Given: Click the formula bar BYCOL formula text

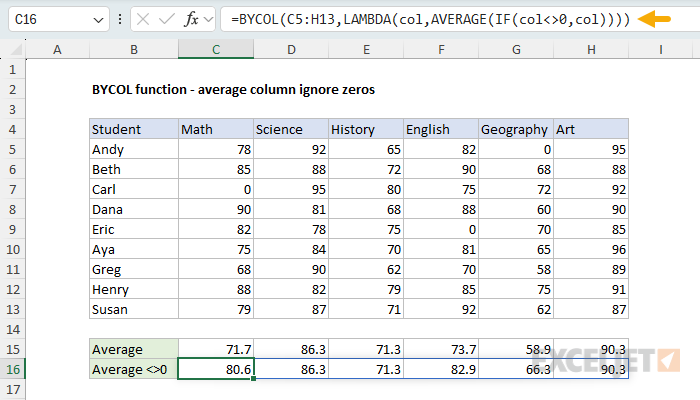Looking at the screenshot, I should [x=430, y=19].
